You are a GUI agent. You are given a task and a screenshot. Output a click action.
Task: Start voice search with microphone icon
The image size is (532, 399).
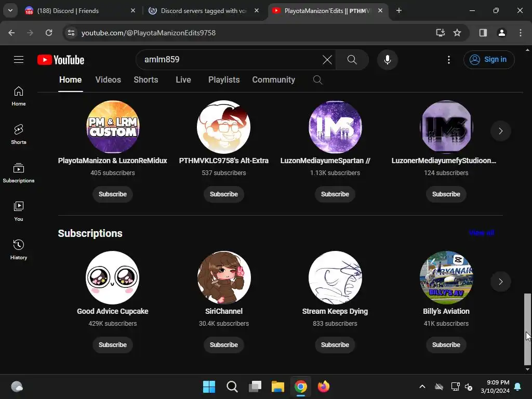(x=387, y=60)
